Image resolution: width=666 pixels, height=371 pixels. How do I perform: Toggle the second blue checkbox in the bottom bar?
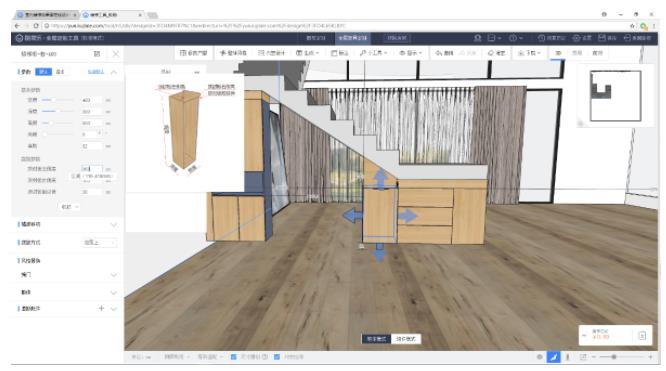[x=277, y=357]
